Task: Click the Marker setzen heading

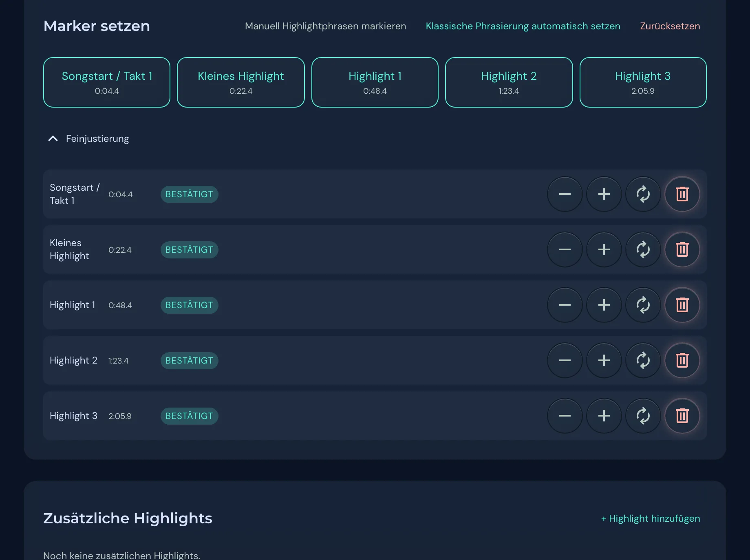Action: tap(97, 26)
